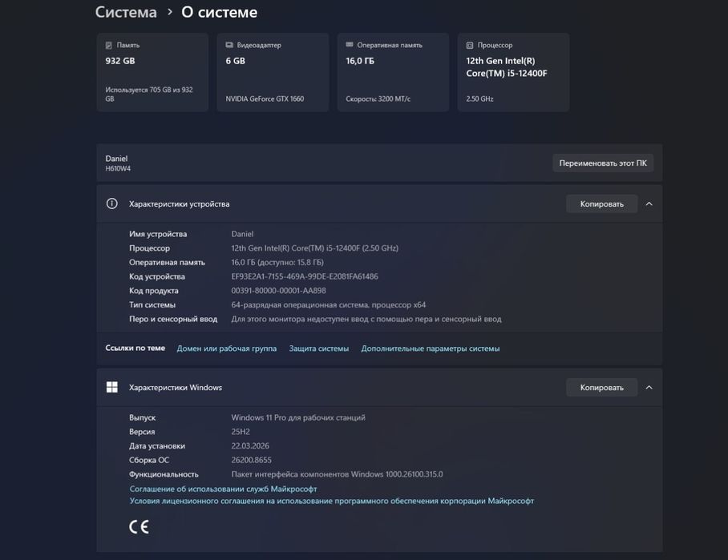Viewport: 728px width, 560px height.
Task: Open the Память 932 GB card
Action: 152,72
